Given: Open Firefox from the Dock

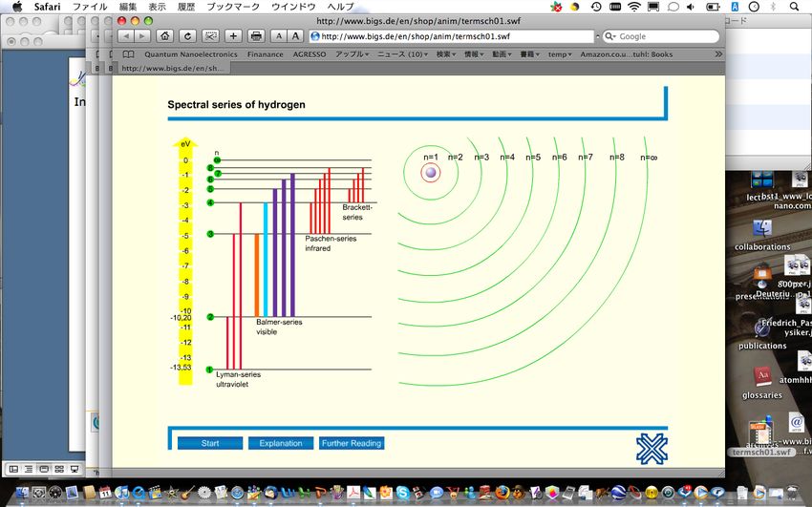Looking at the screenshot, I should (x=502, y=493).
